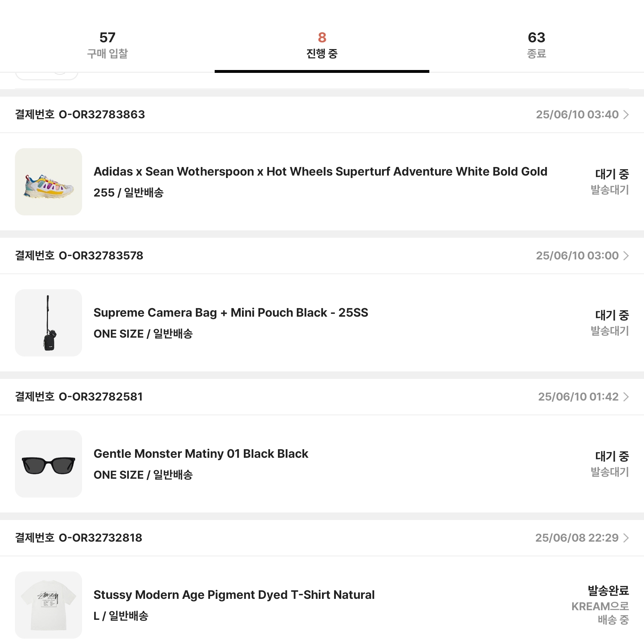Image resolution: width=644 pixels, height=644 pixels.
Task: Check 발송완료 status on Stussy order
Action: [608, 590]
